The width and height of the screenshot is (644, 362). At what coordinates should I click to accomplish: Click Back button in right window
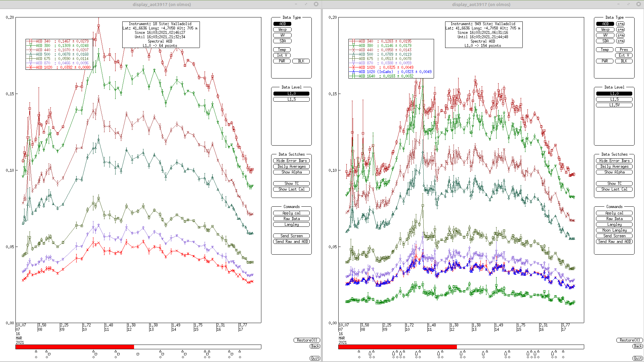point(638,346)
